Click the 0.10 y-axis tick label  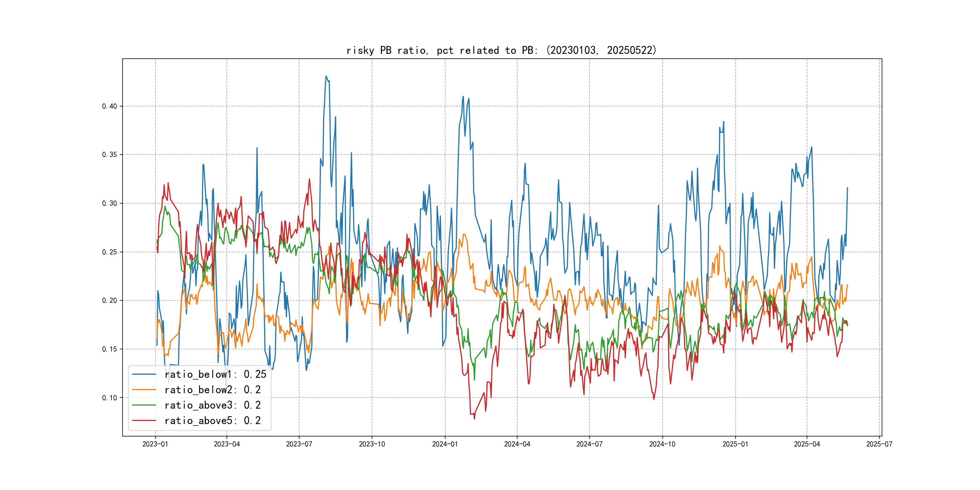(109, 398)
